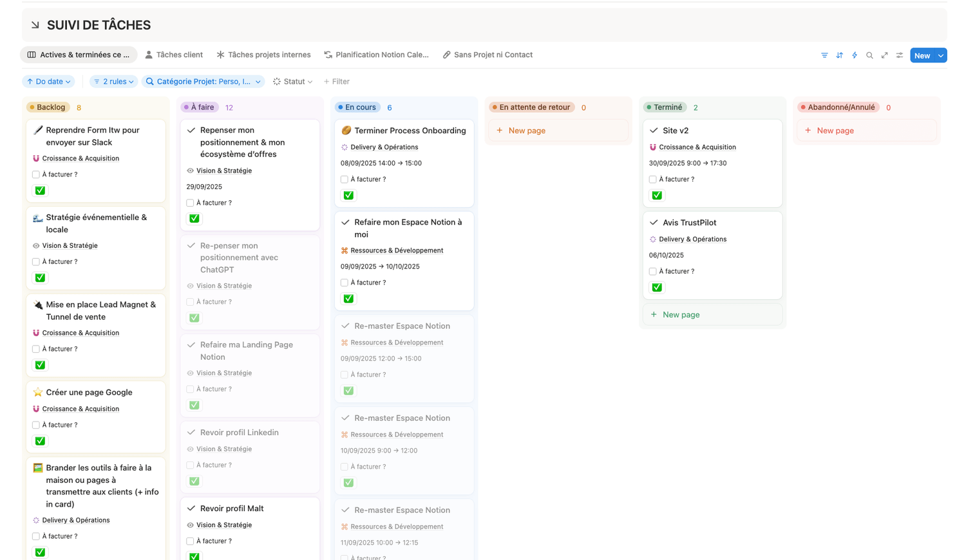
Task: Open the 'Avis TrustPilot' task card
Action: (689, 223)
